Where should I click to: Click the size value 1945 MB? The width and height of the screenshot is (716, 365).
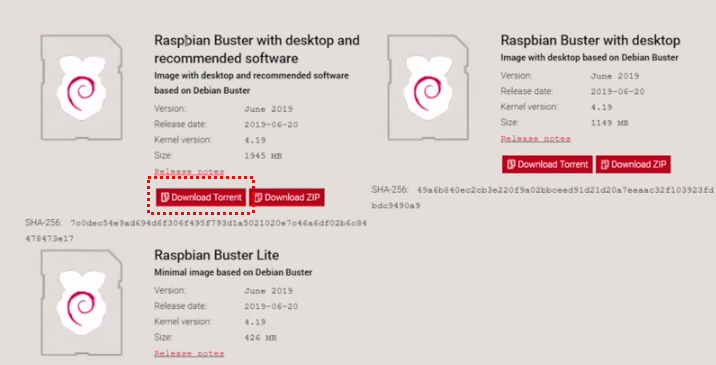[x=263, y=156]
